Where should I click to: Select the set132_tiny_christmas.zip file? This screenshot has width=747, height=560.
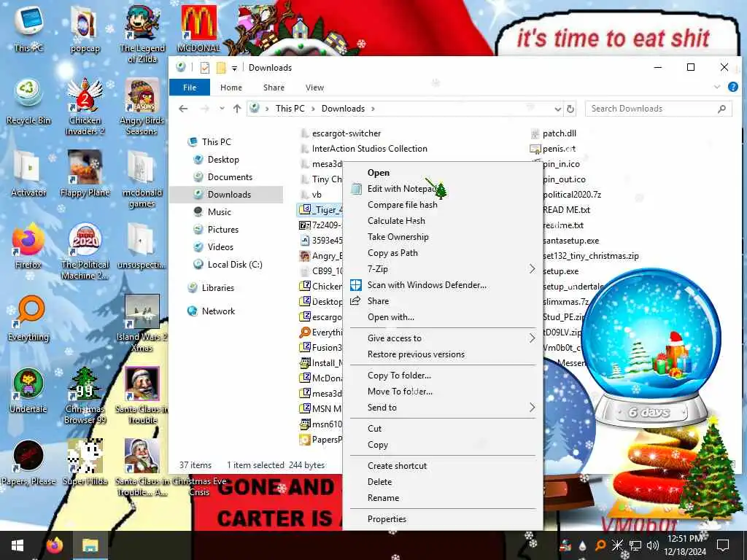pos(591,256)
